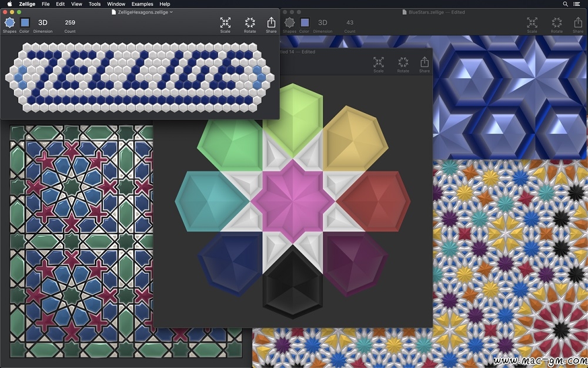Open the Examples menu
The height and width of the screenshot is (368, 588).
point(142,4)
